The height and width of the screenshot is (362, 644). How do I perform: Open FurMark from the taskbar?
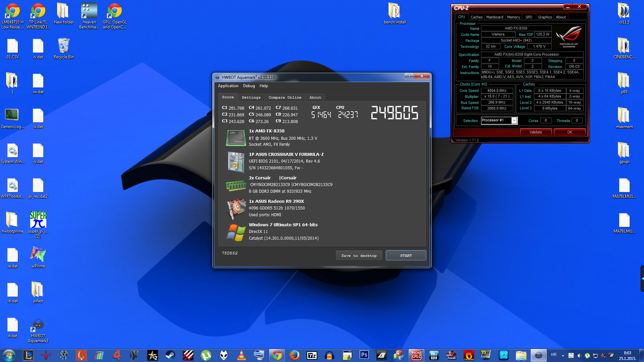pyautogui.click(x=469, y=355)
